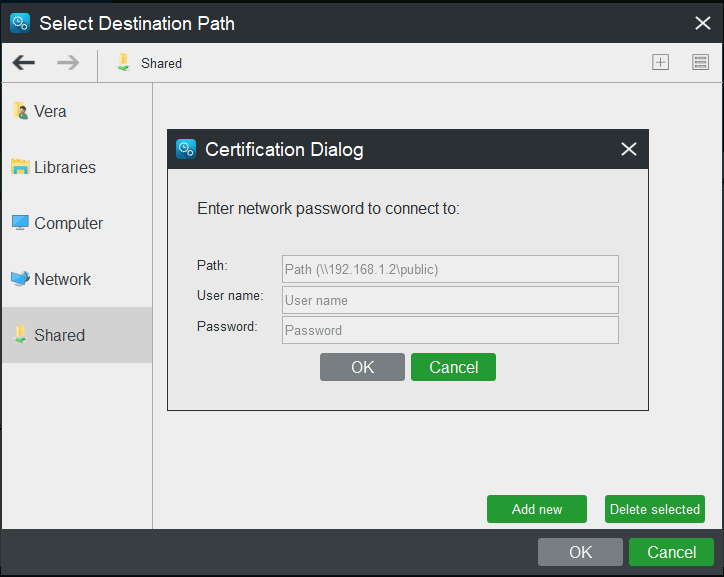Open the Network location icon

pyautogui.click(x=20, y=279)
